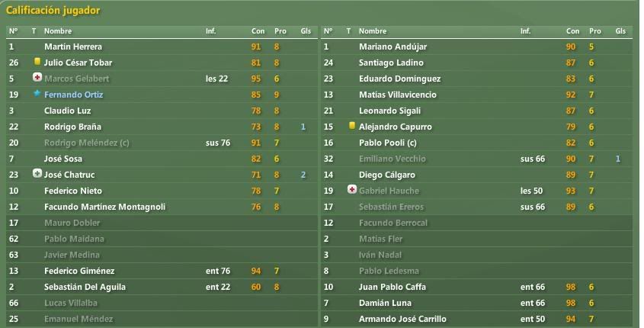Click yellow card icon beside Julio César Tobar
This screenshot has height=328, width=644.
(37, 62)
